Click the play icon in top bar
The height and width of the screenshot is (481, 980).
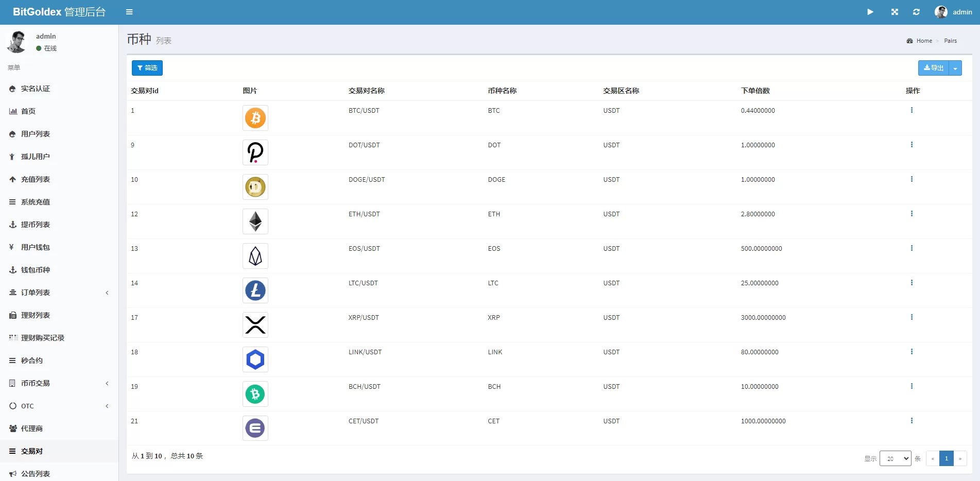point(870,12)
